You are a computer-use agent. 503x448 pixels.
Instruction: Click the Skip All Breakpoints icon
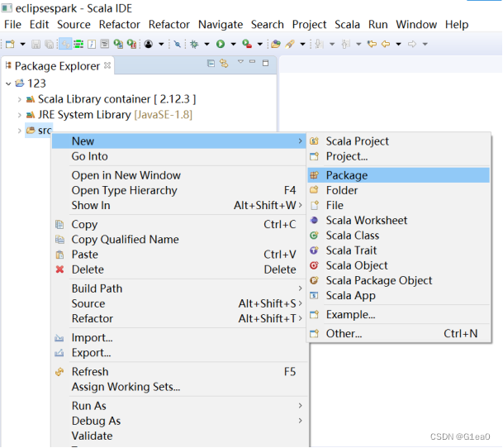[177, 44]
